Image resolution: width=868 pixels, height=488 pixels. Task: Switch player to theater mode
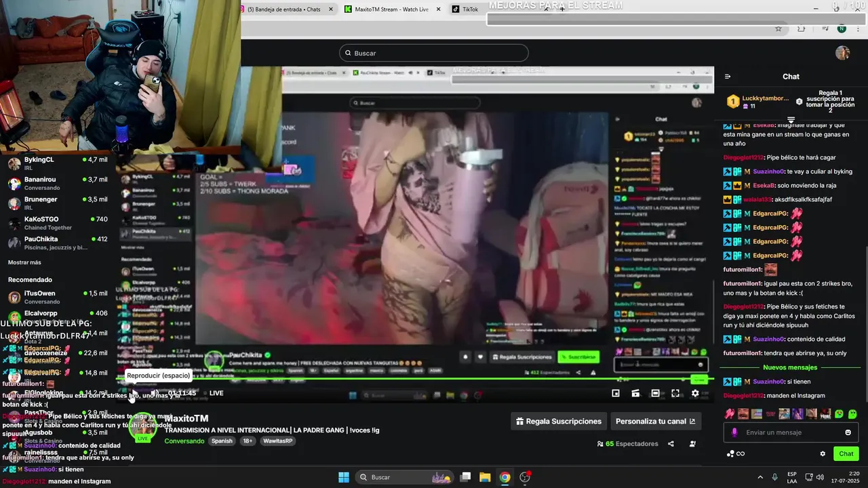click(x=655, y=393)
